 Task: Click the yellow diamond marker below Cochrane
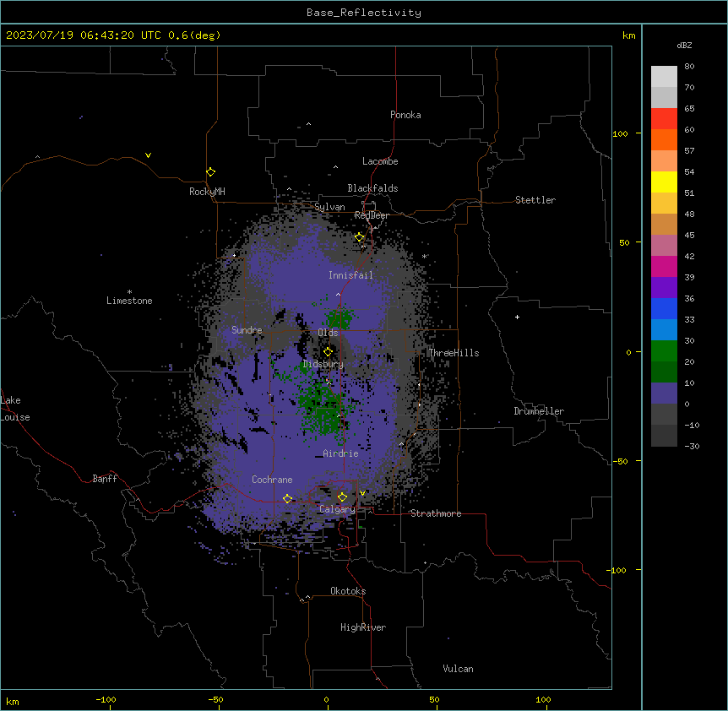[x=287, y=499]
